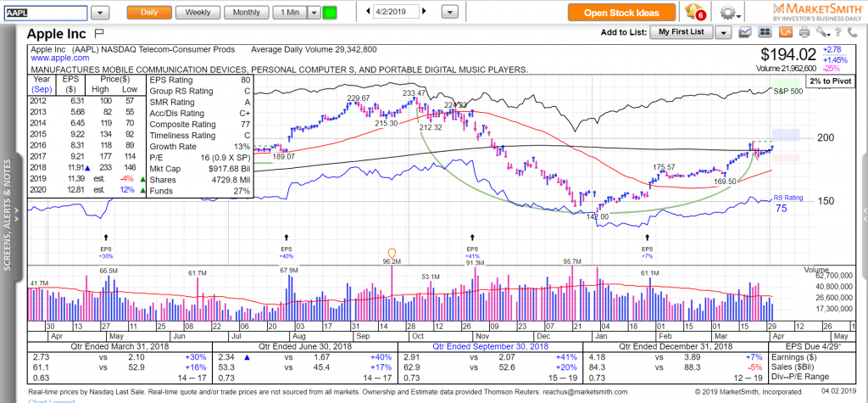This screenshot has width=868, height=403.
Task: Click the phone contact icon
Action: pyautogui.click(x=855, y=32)
